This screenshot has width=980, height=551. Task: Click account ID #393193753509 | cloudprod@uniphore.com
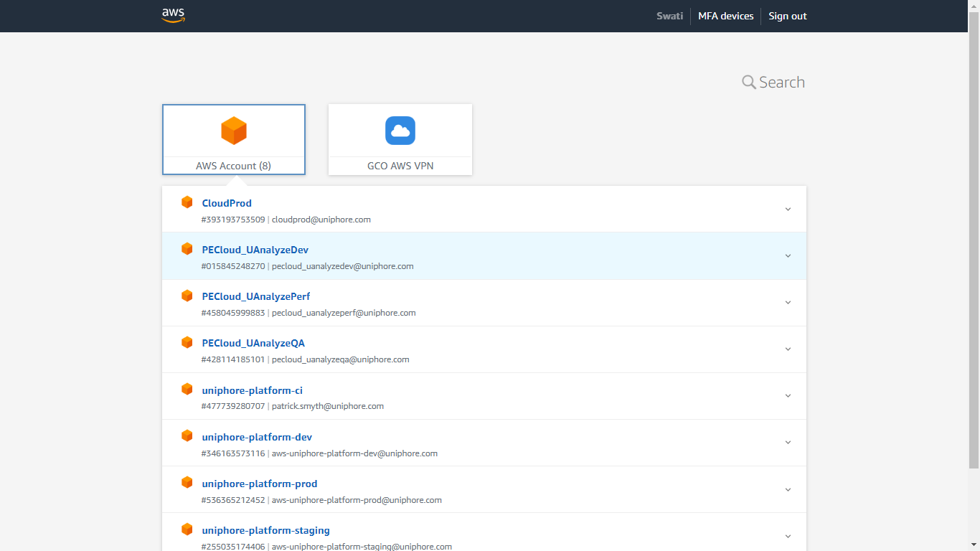(x=286, y=220)
